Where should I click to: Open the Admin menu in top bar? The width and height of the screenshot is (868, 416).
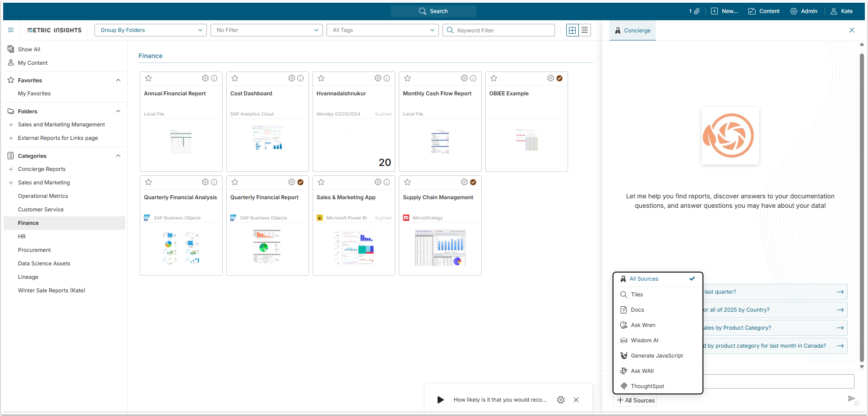point(804,11)
